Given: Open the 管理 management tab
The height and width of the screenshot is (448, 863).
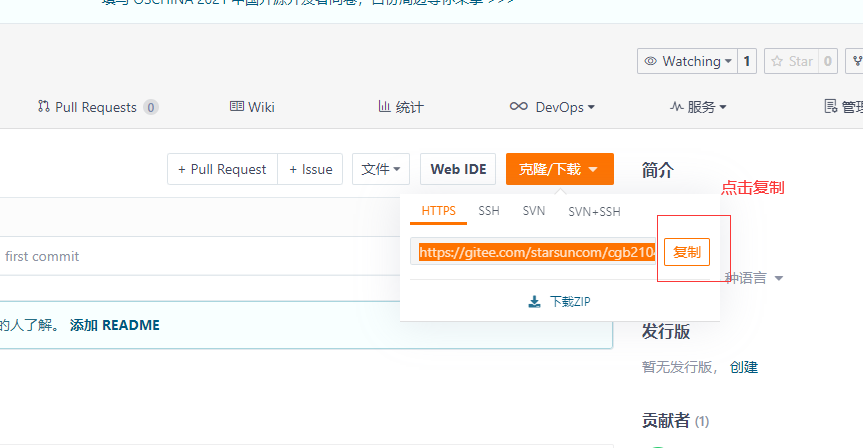Looking at the screenshot, I should click(x=843, y=107).
